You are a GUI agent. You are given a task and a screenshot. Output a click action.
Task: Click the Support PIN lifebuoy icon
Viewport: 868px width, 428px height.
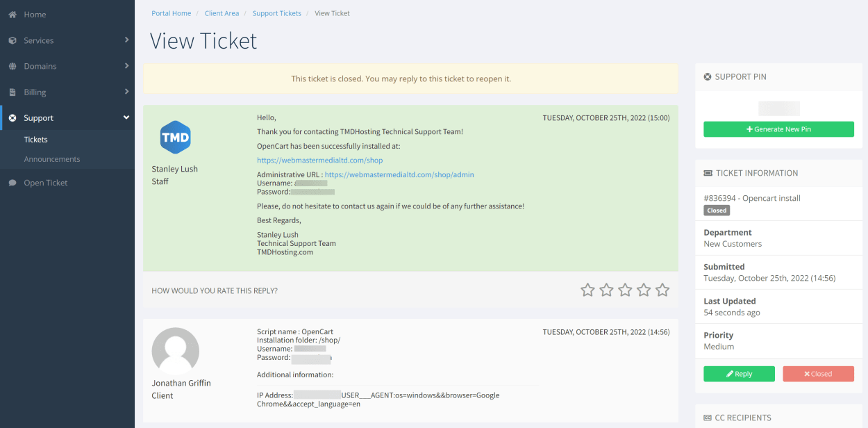pos(708,77)
